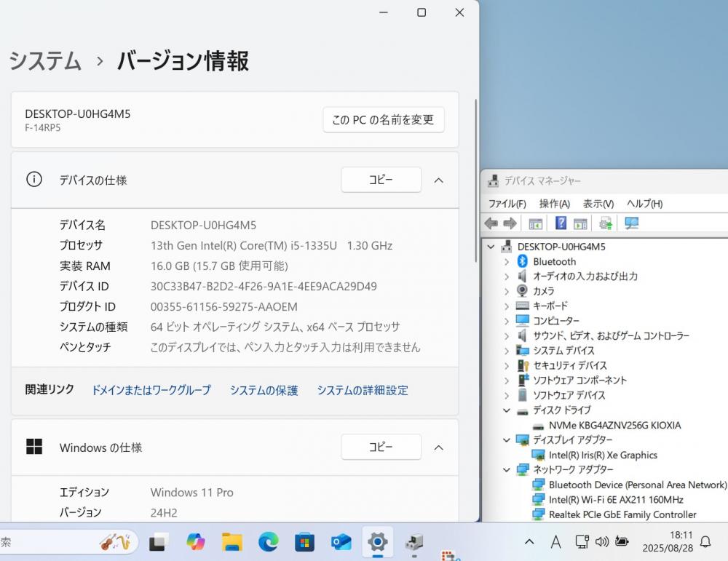Click the device ID value 30C33B47-B2D2-4F26-9A1E-4EE9ACA29D49
Screen dimensions: 728x561
pos(264,286)
